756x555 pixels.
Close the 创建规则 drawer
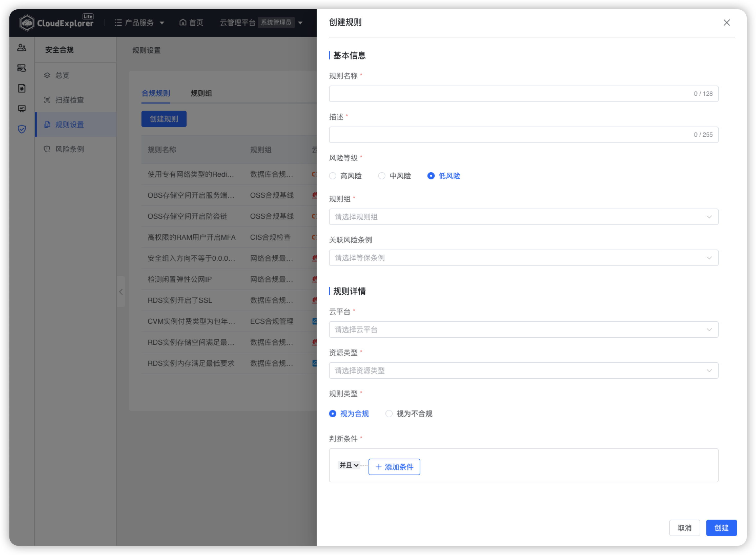727,23
